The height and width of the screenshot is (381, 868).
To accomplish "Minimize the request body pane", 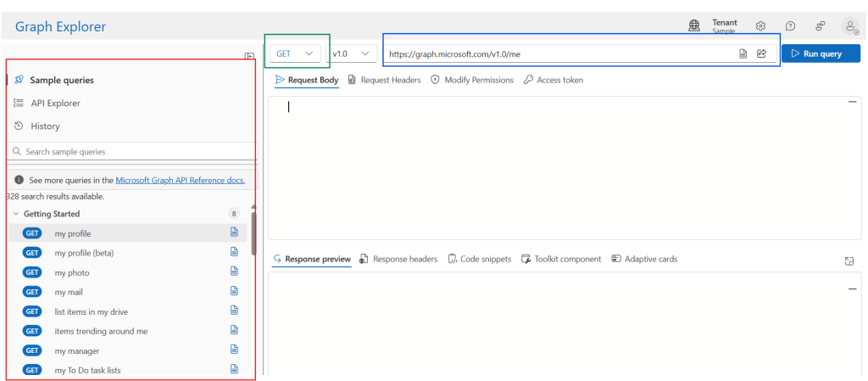I will tap(852, 102).
